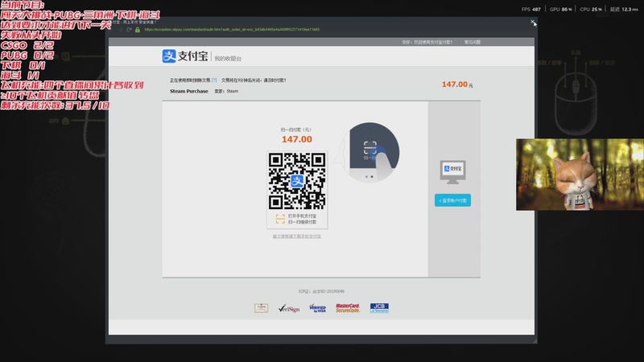This screenshot has width=644, height=362.
Task: Click the green padlock security icon
Action: pos(138,30)
